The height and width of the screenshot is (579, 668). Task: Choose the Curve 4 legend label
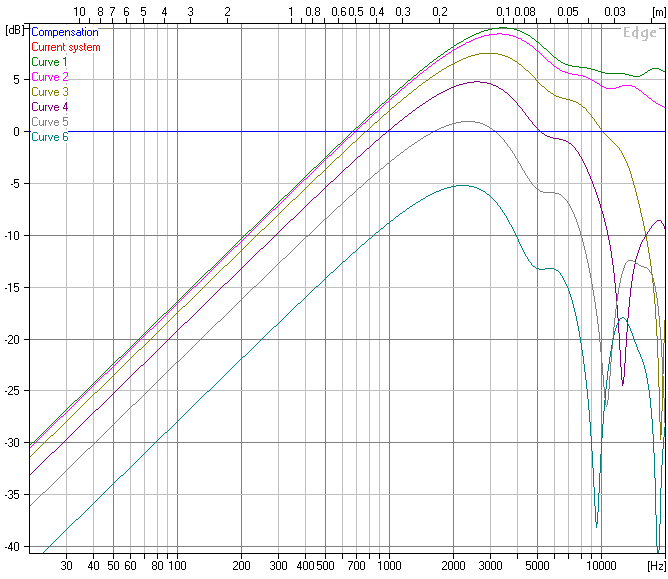(x=49, y=107)
